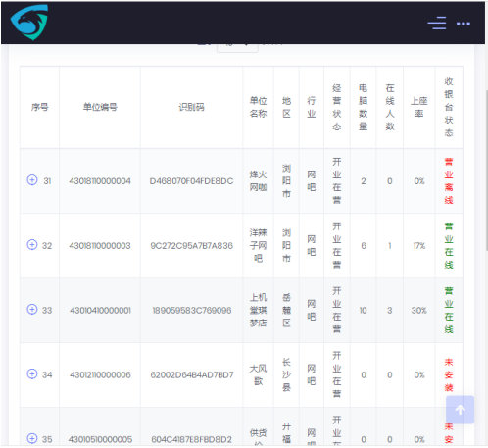Click the 地区 column header
488x448 pixels.
pyautogui.click(x=286, y=107)
